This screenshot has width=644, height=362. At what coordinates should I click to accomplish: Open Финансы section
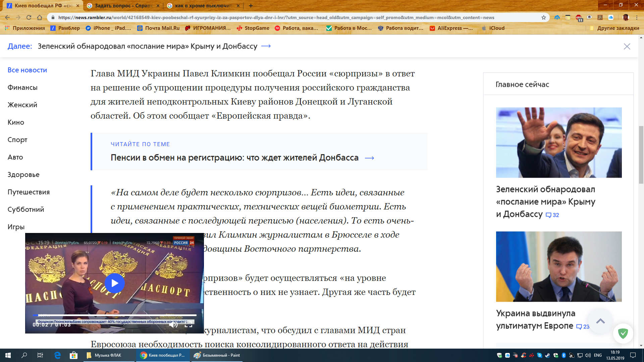(x=22, y=87)
